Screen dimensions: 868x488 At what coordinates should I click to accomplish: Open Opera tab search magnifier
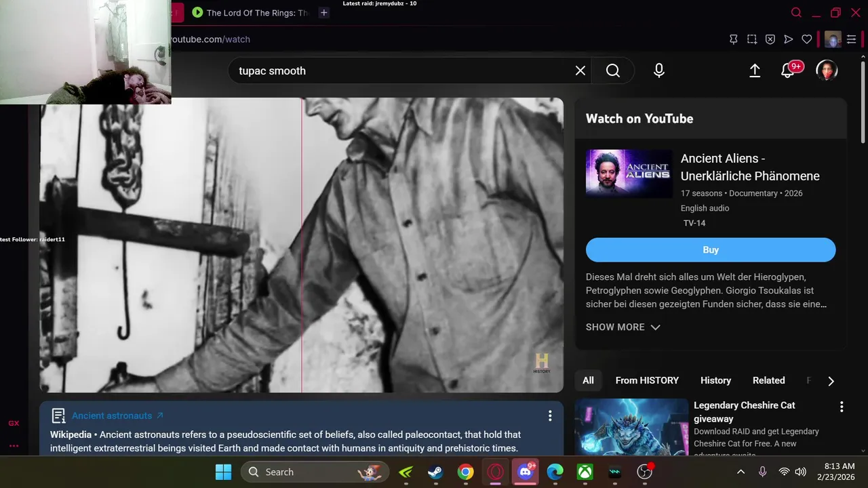[x=797, y=12]
